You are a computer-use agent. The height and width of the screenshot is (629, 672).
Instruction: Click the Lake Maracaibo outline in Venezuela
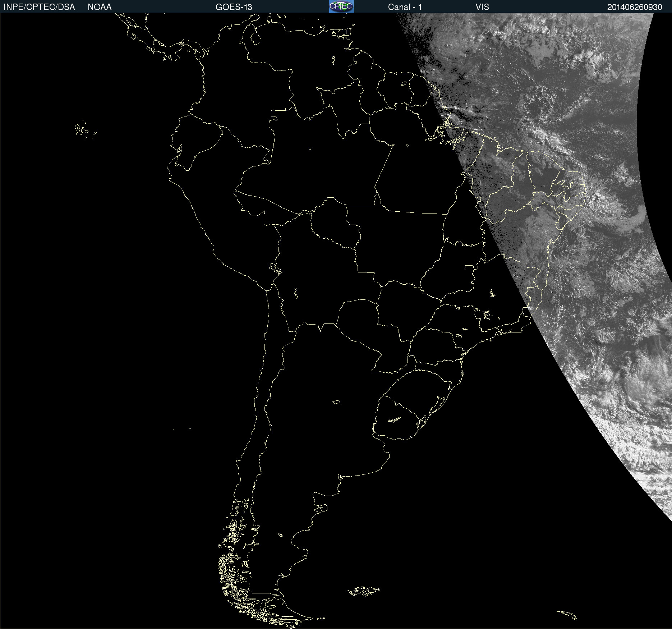click(256, 37)
